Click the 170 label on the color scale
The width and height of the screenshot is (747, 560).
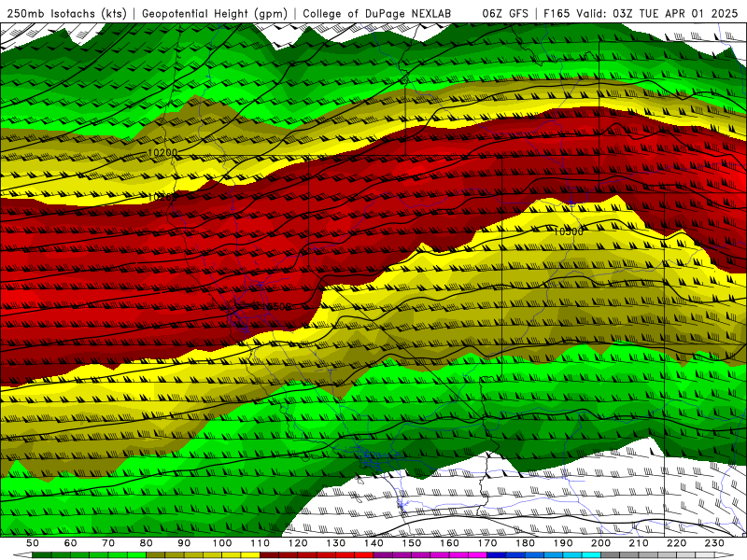[x=487, y=543]
